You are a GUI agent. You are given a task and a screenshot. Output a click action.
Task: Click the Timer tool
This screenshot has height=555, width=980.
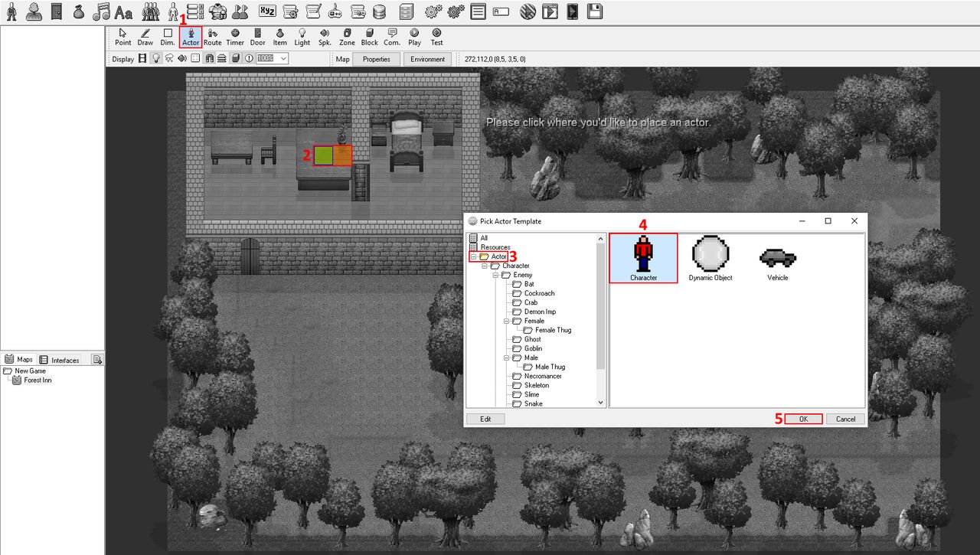(235, 38)
